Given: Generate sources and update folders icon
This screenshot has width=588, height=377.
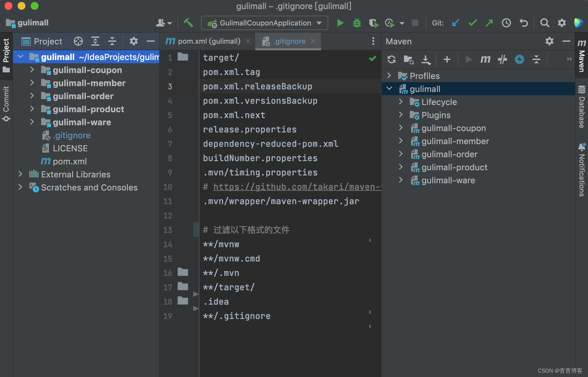Looking at the screenshot, I should point(409,59).
